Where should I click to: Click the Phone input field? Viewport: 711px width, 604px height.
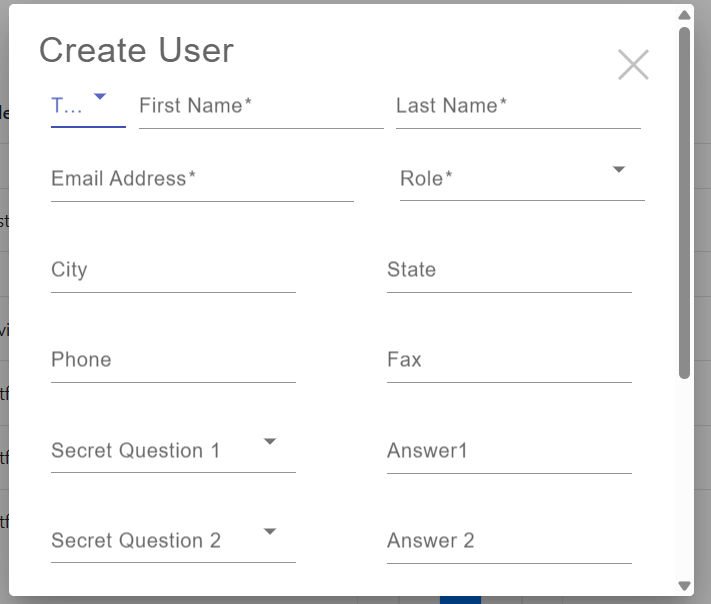pyautogui.click(x=172, y=361)
